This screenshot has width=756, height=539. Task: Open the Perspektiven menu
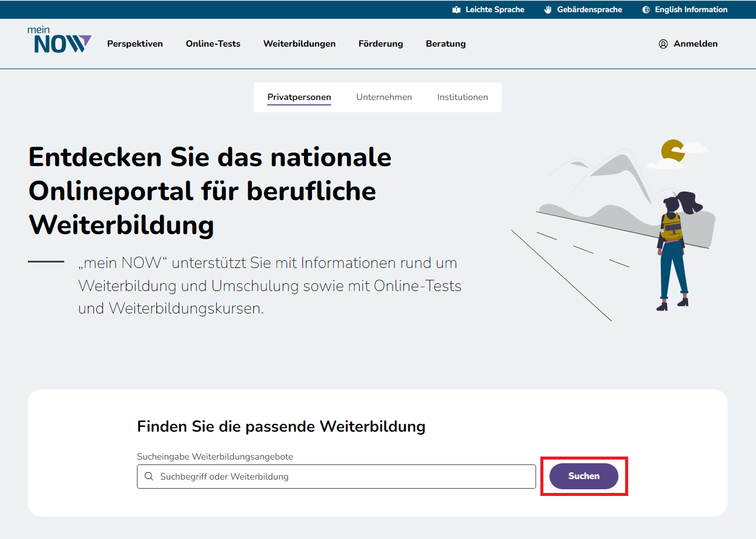[135, 44]
